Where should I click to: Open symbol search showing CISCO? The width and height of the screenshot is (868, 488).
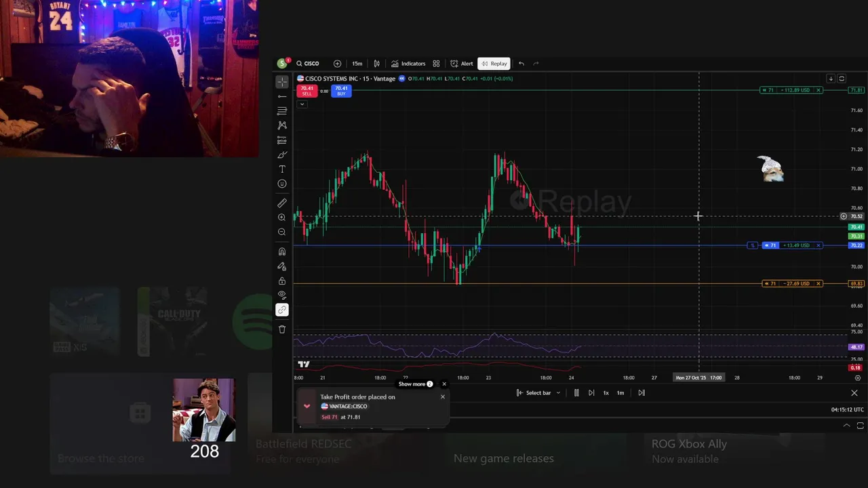(308, 64)
